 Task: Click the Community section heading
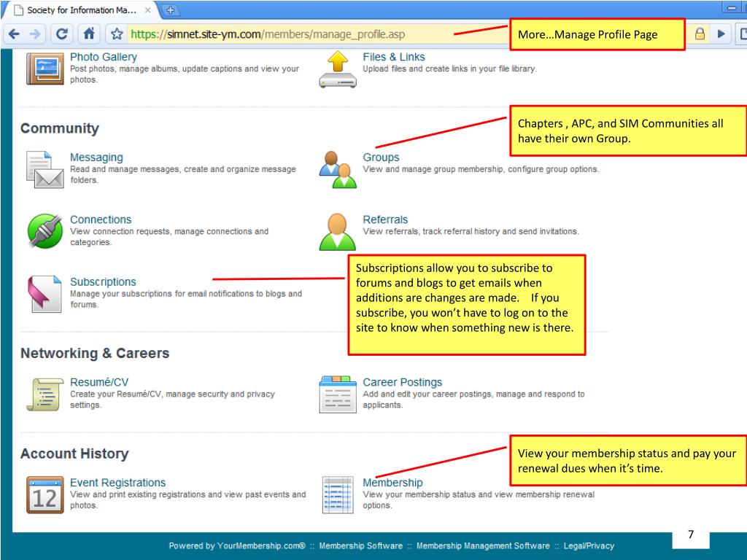point(60,128)
